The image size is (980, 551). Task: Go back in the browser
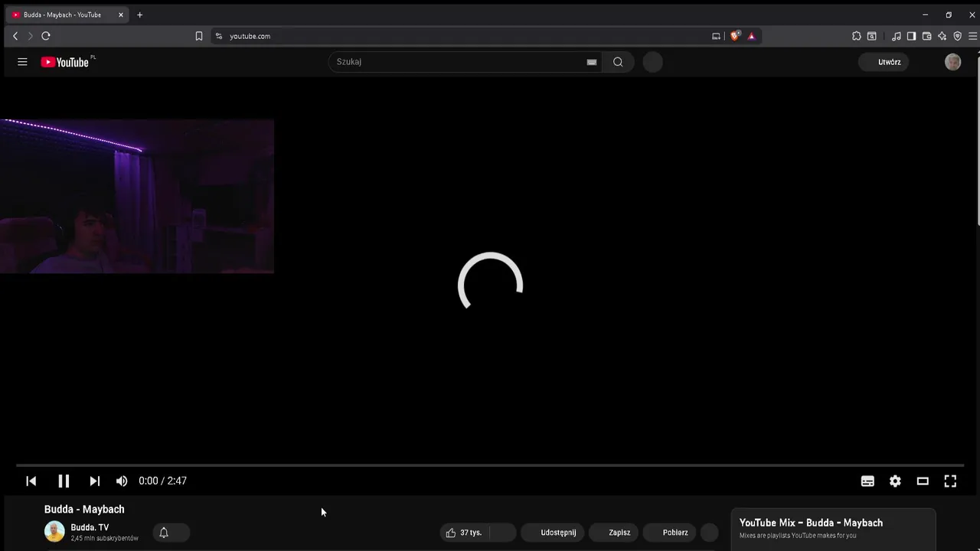tap(15, 36)
